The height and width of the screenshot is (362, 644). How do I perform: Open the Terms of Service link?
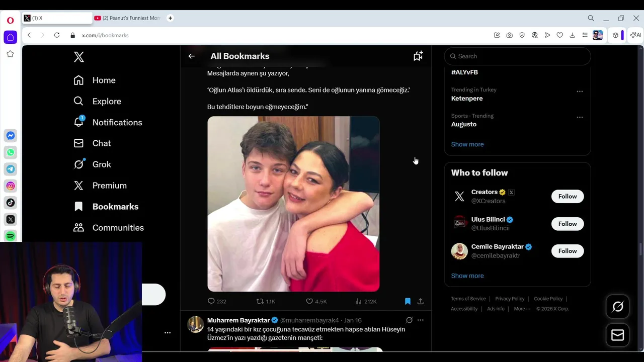click(468, 299)
